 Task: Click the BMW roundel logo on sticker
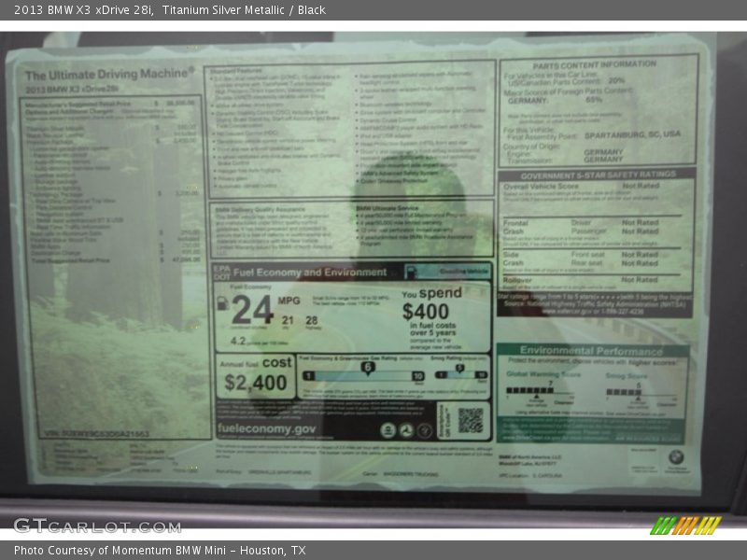point(675,456)
